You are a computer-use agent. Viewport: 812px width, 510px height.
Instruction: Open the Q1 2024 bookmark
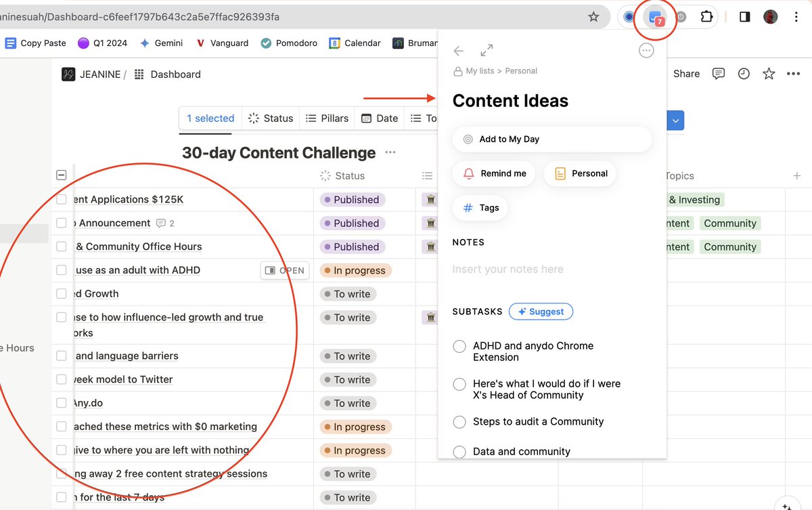point(102,43)
